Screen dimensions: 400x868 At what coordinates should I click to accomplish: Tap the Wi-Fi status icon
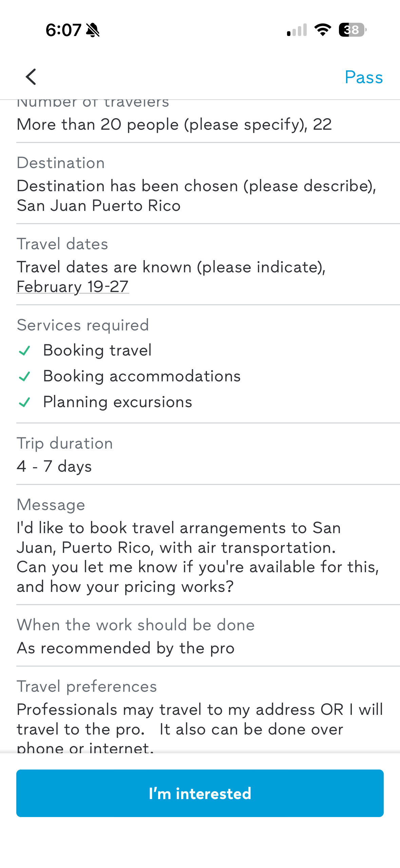point(323,30)
